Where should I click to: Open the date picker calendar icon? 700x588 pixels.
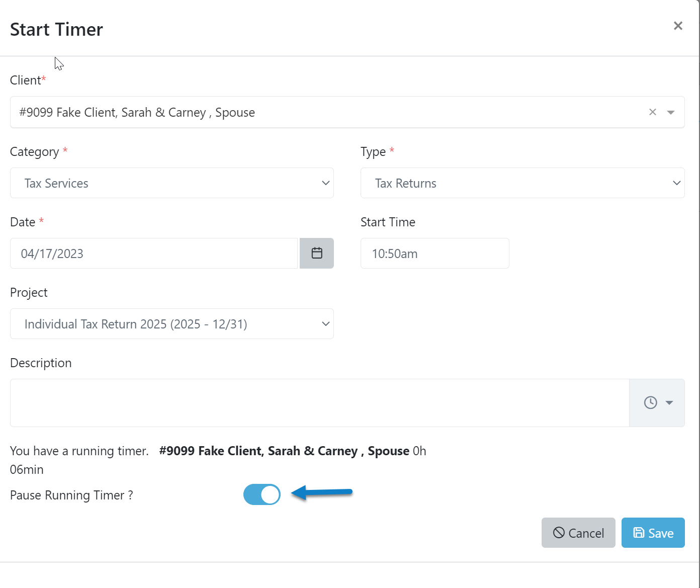click(317, 253)
